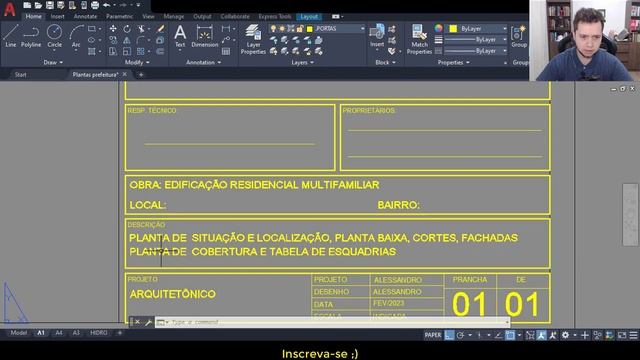Open the AutoCAD application menu logo
The width and height of the screenshot is (640, 360).
(9, 9)
